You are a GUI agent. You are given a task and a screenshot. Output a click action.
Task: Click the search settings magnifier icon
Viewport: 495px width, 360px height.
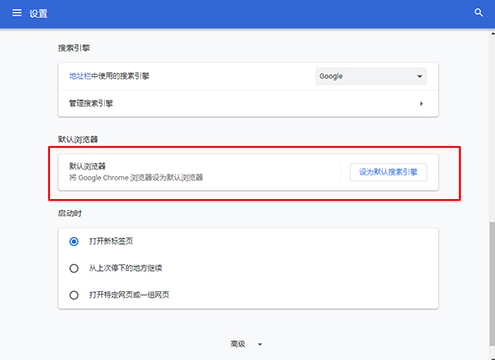(x=478, y=13)
